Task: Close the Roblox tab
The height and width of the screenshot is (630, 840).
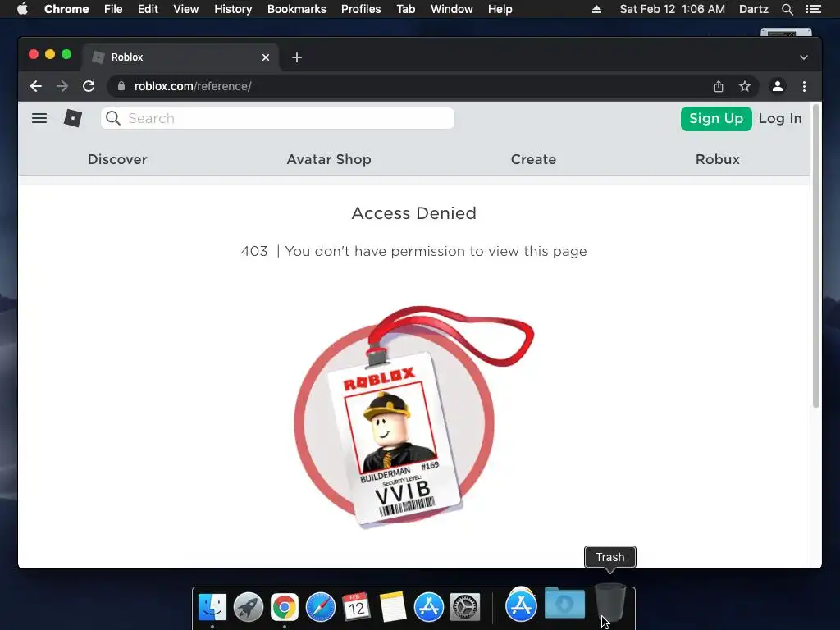Action: click(x=266, y=57)
